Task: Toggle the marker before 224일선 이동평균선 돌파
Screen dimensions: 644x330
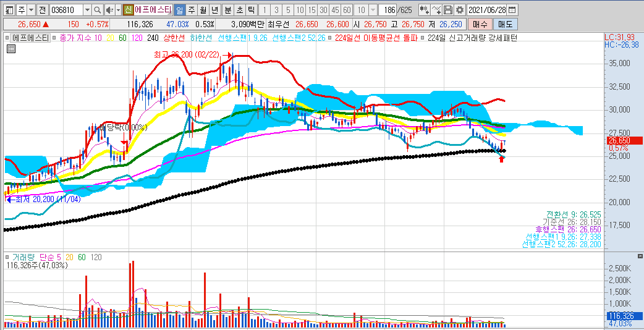Action: 330,38
